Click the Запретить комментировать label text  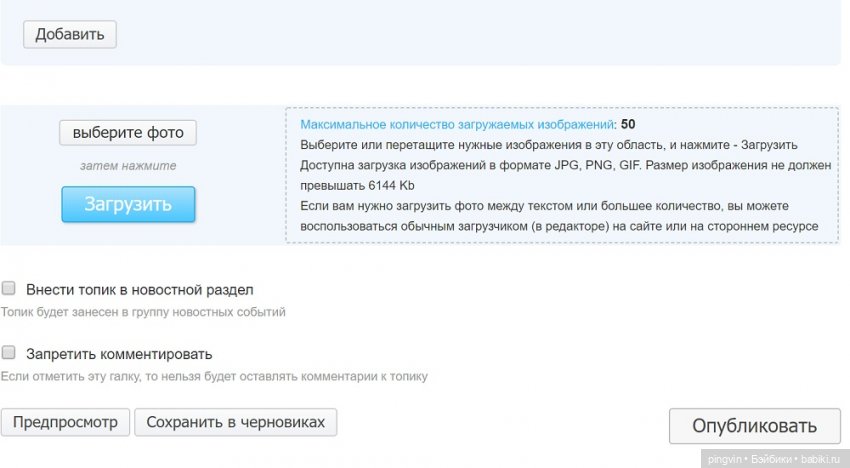tap(119, 354)
